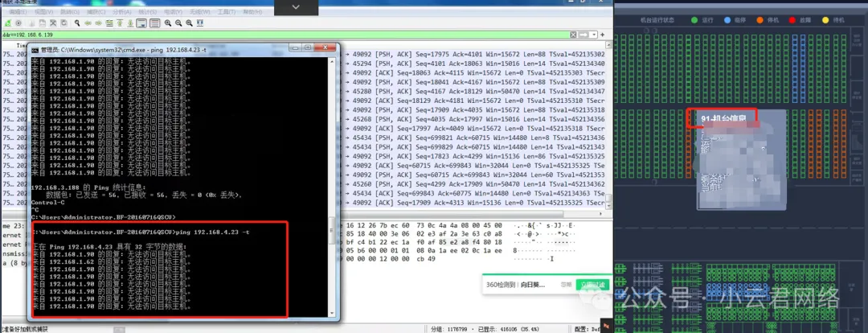
Task: Start capture with the shark fin icon
Action: point(7,24)
